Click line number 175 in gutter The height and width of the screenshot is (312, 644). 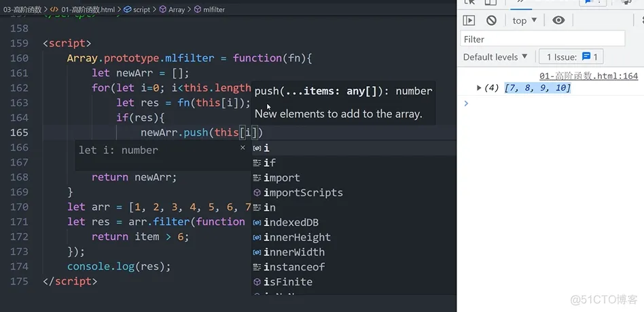pyautogui.click(x=20, y=281)
